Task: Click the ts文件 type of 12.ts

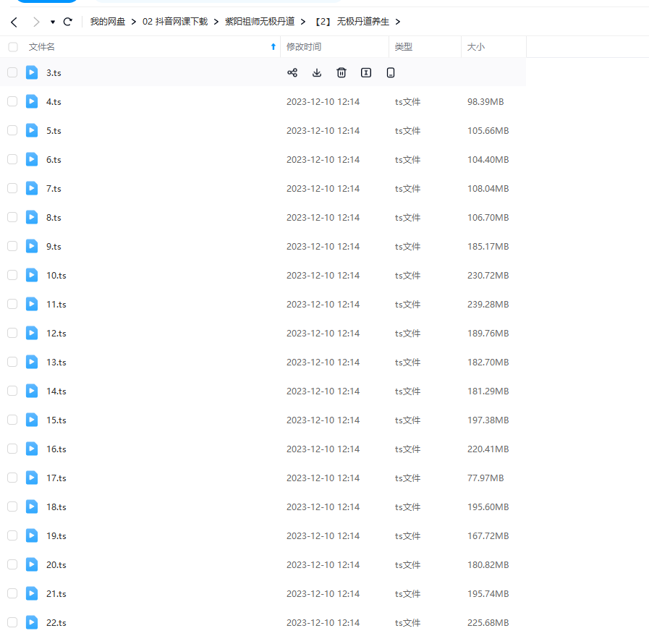Action: [407, 334]
